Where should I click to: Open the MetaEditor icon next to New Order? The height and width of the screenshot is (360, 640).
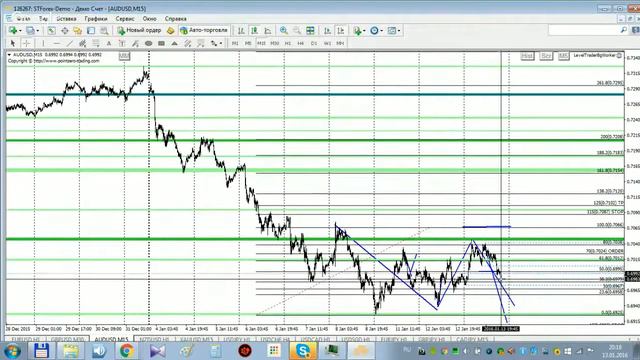point(171,31)
